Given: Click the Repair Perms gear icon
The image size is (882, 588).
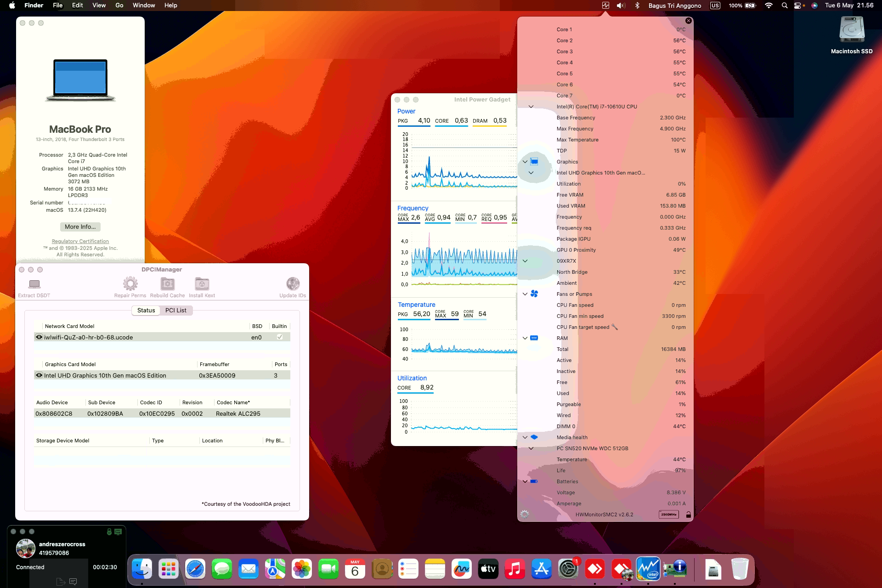Looking at the screenshot, I should point(130,284).
